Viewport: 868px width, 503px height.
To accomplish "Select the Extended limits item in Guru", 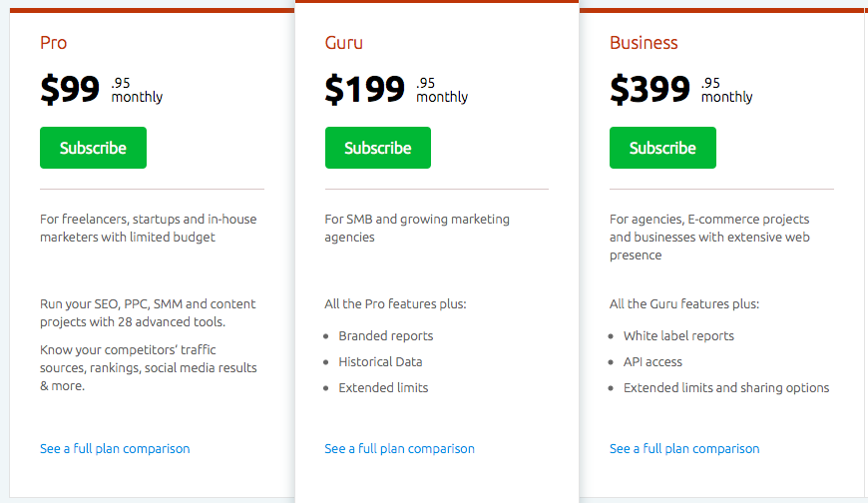I will pos(384,388).
